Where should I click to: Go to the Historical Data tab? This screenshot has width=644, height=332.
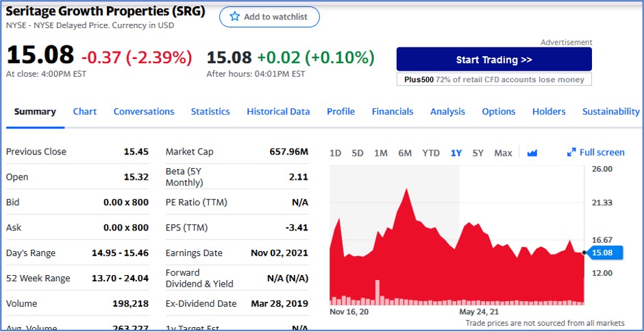tap(278, 112)
